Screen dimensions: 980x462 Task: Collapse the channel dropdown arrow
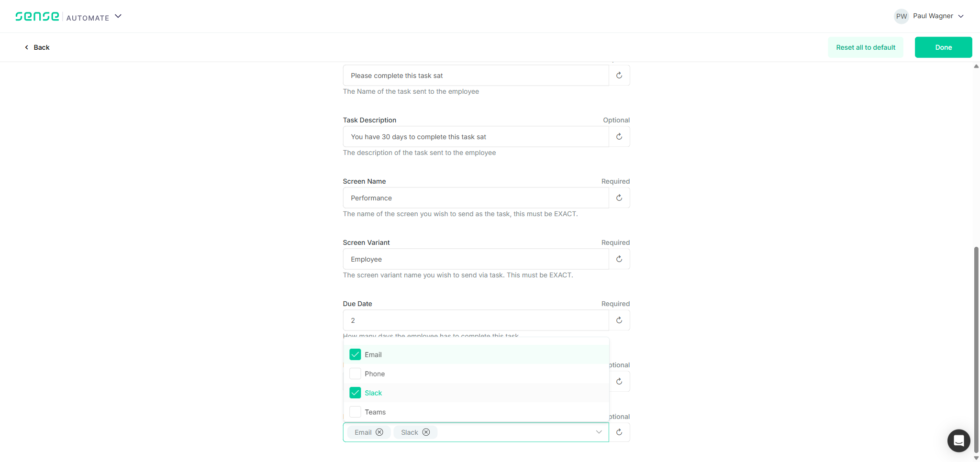click(x=599, y=432)
